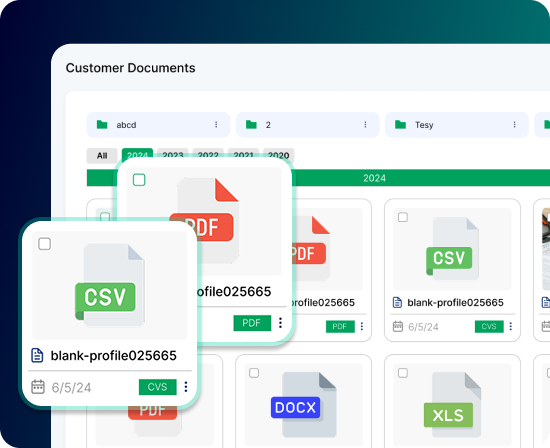Open three-dot menu on grid CSV card
This screenshot has width=550, height=448.
[x=511, y=327]
